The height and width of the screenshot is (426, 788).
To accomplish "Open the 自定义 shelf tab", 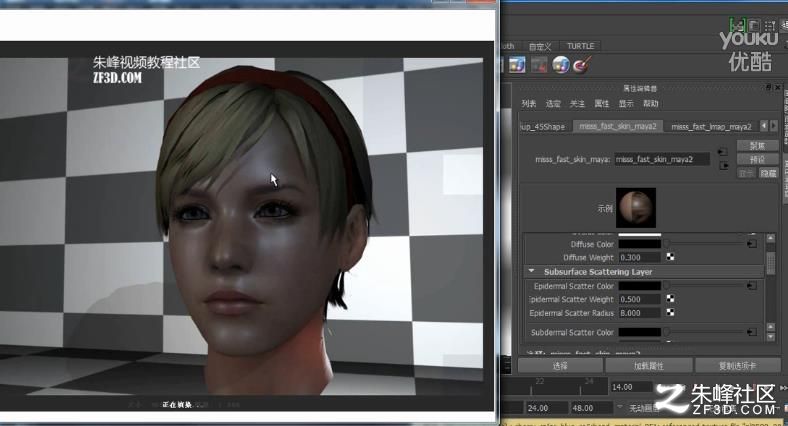I will pyautogui.click(x=540, y=46).
